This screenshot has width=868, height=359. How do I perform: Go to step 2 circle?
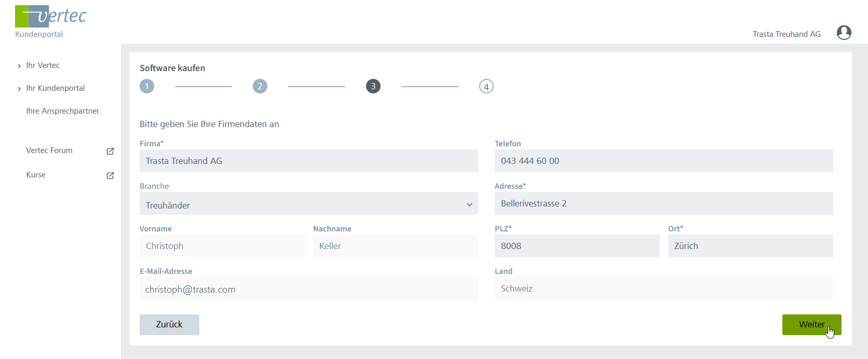click(x=260, y=86)
